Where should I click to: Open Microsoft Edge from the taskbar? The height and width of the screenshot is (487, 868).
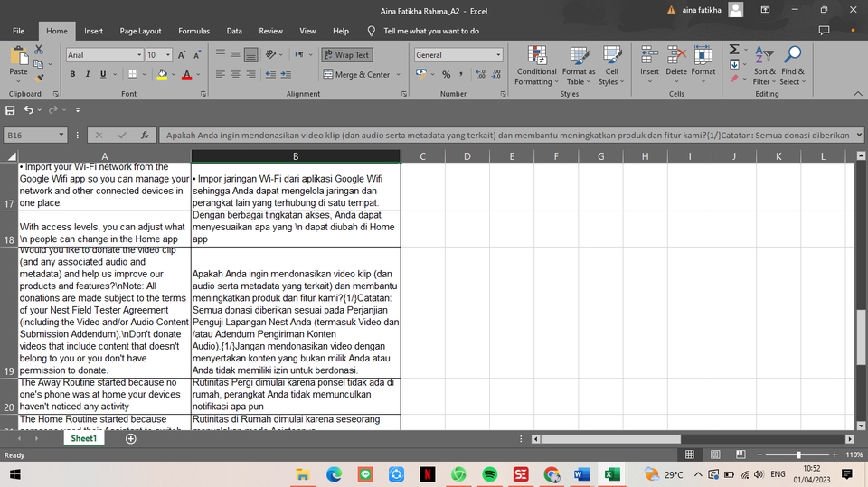click(334, 474)
